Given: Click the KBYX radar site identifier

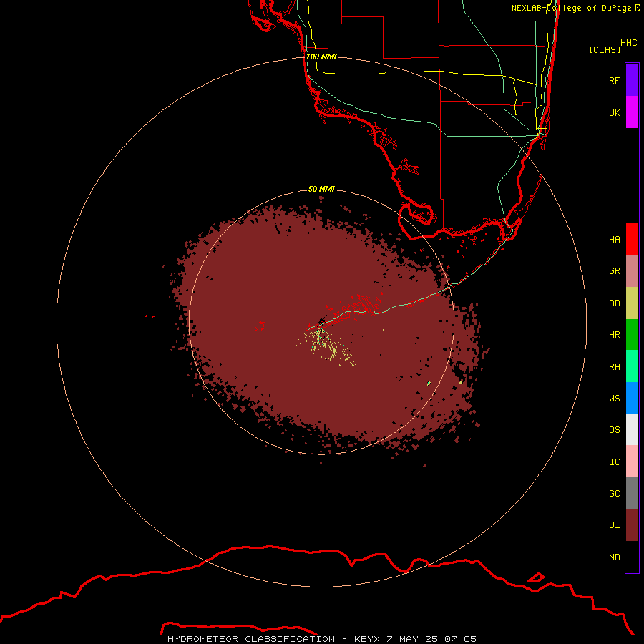Looking at the screenshot, I should point(367,639).
